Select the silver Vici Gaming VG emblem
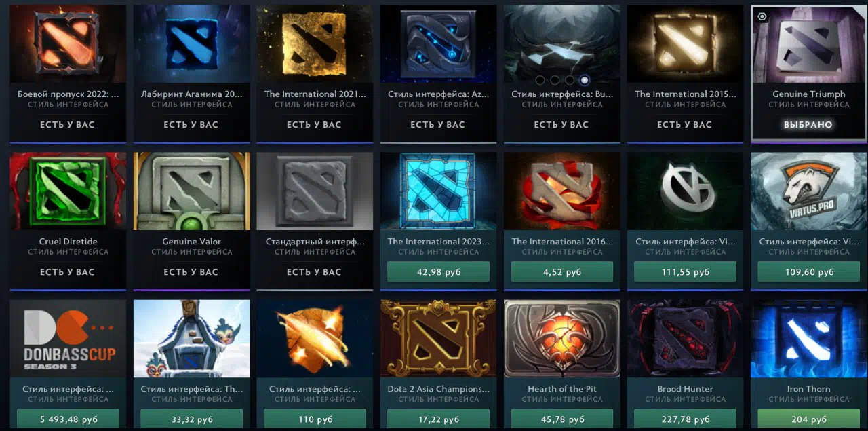The height and width of the screenshot is (431, 868). tap(685, 191)
